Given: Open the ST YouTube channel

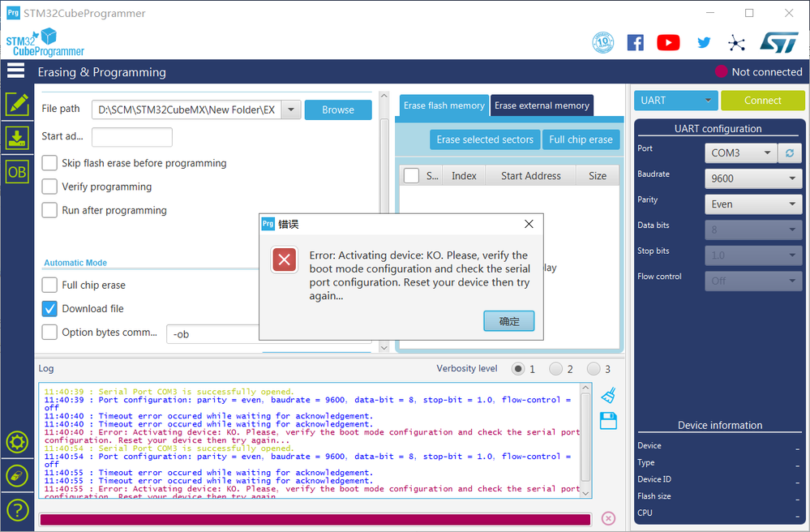Looking at the screenshot, I should (x=668, y=42).
